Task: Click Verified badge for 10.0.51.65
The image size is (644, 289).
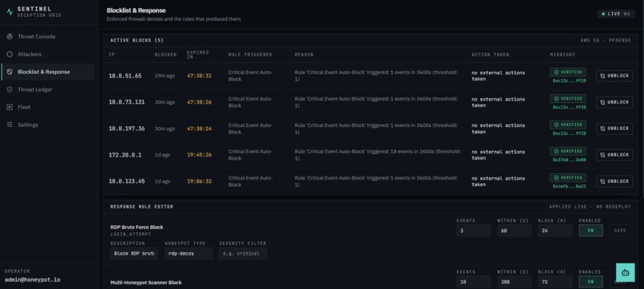Action: (567, 72)
